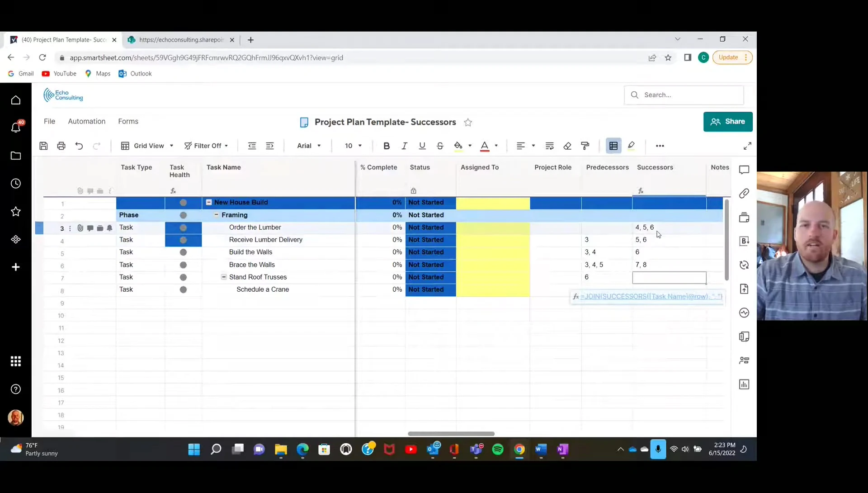Click the Indent icon in toolbar
The image size is (868, 493).
[270, 146]
